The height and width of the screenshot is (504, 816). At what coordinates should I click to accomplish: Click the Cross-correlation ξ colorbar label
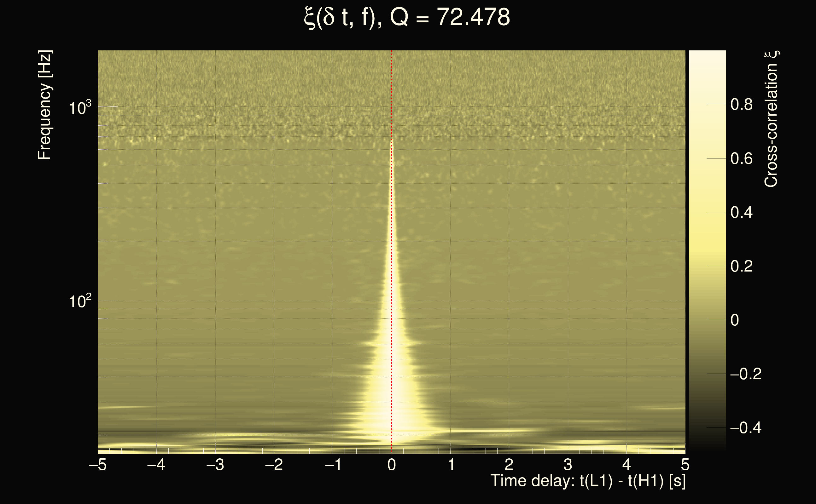[x=771, y=119]
